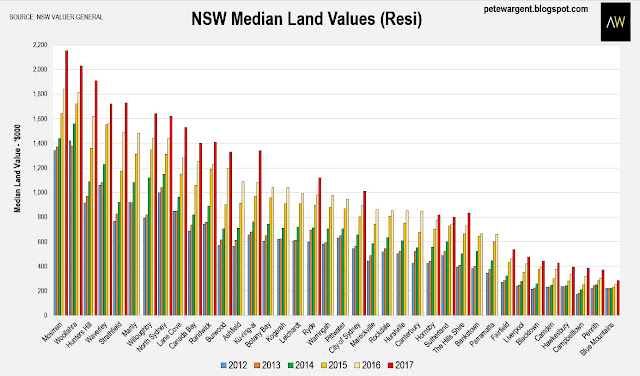This screenshot has height=376, width=640.
Task: Click the Woollahra axis label
Action: click(x=66, y=333)
